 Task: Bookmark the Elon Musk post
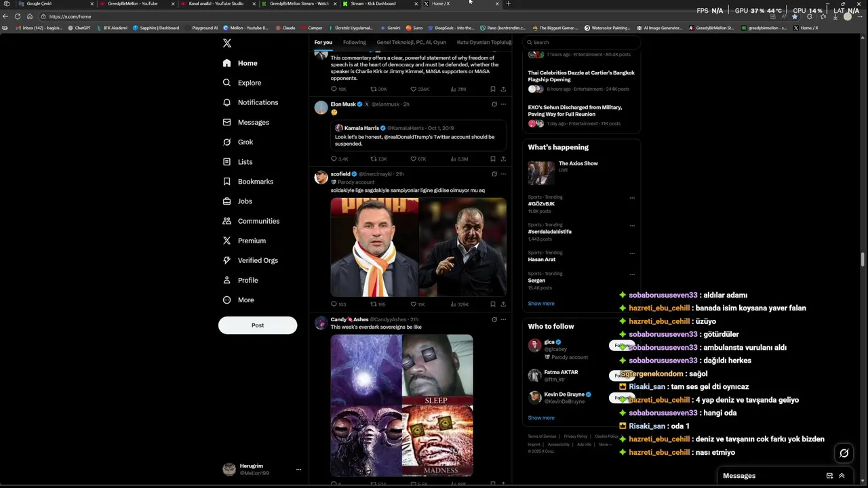pyautogui.click(x=493, y=159)
